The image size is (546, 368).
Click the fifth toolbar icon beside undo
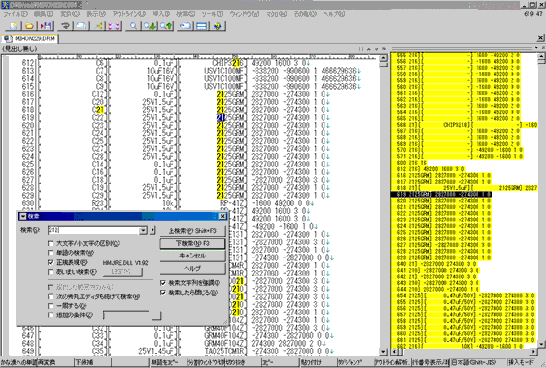click(81, 26)
